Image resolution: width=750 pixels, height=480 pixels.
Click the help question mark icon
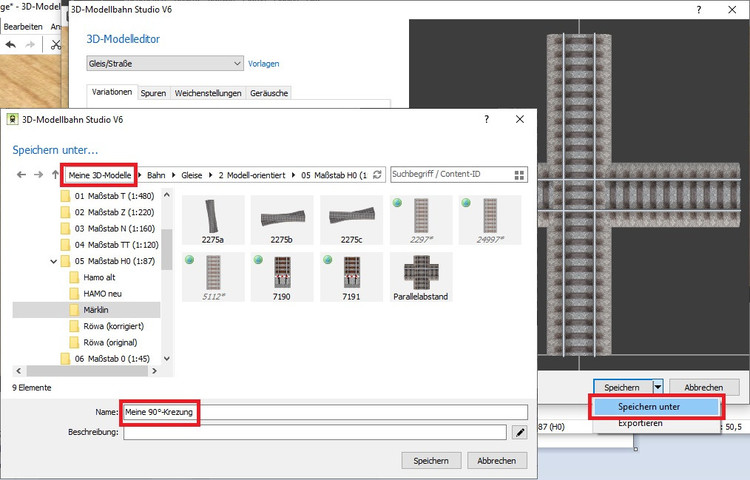486,119
